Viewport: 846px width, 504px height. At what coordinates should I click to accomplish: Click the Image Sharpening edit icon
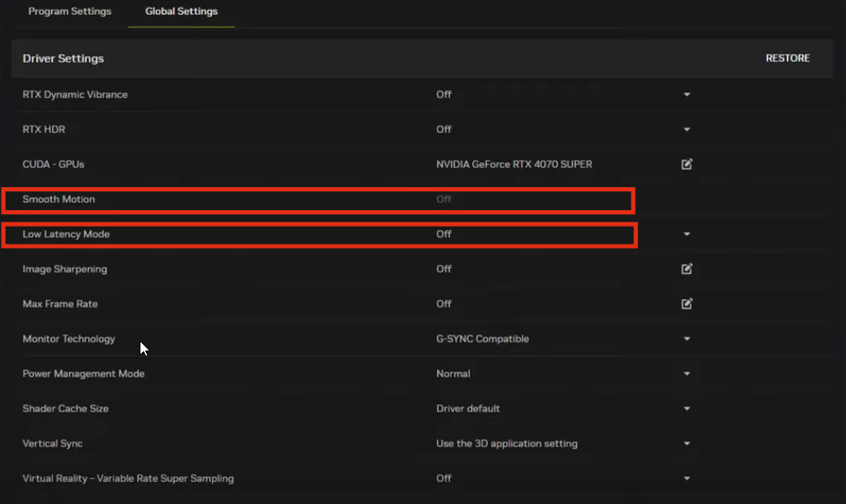pyautogui.click(x=687, y=269)
